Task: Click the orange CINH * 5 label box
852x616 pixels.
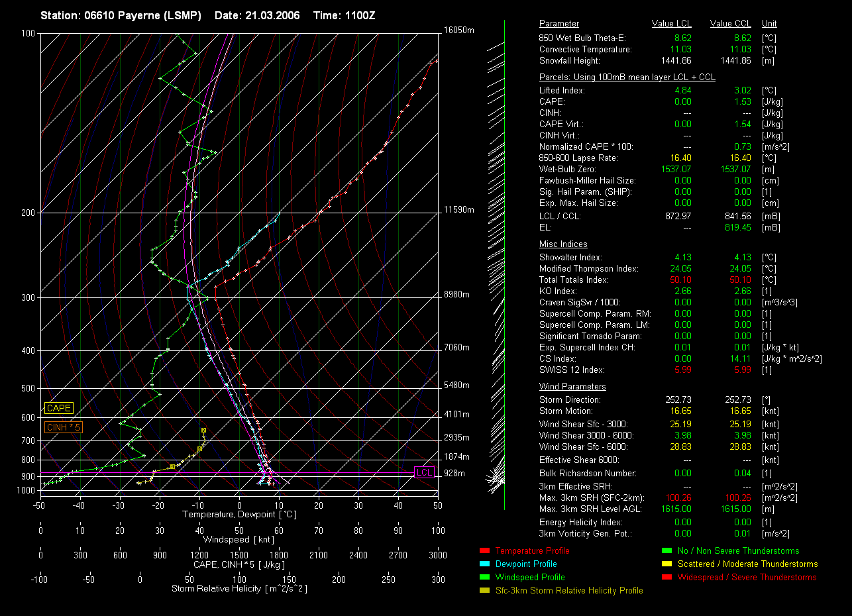Action: click(x=64, y=428)
